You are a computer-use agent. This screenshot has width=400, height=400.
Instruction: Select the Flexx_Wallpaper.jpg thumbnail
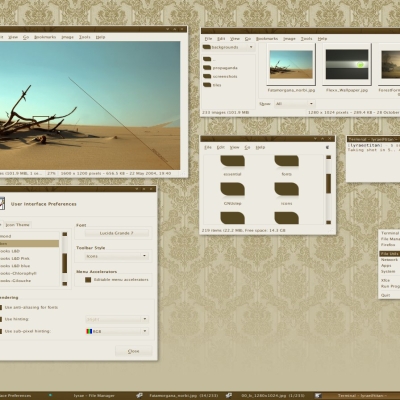coord(347,64)
